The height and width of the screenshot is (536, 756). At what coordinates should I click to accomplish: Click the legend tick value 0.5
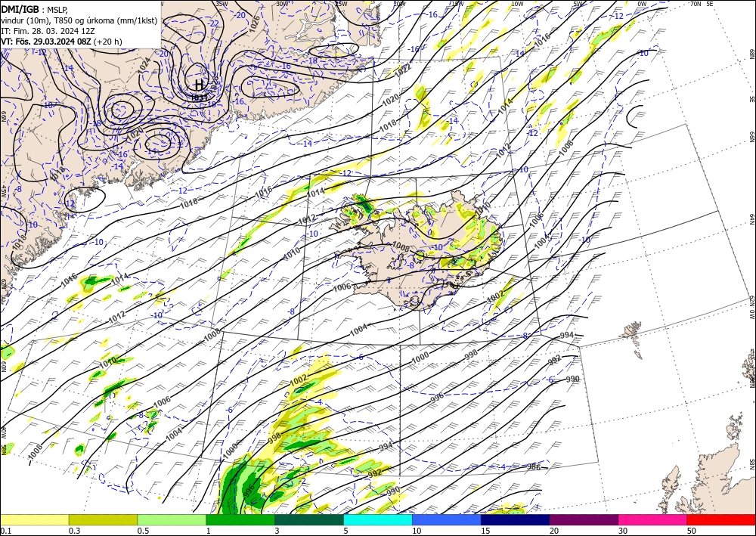point(143,531)
